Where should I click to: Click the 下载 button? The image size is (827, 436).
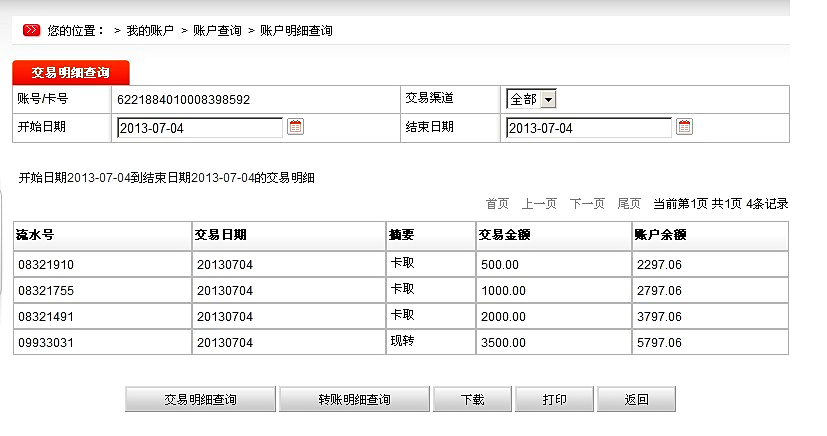point(472,399)
